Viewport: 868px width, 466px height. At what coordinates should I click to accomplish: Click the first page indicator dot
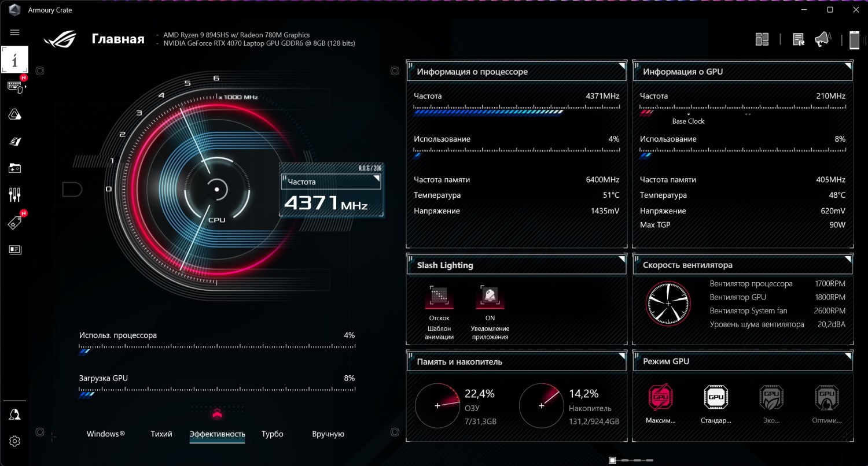[x=612, y=460]
